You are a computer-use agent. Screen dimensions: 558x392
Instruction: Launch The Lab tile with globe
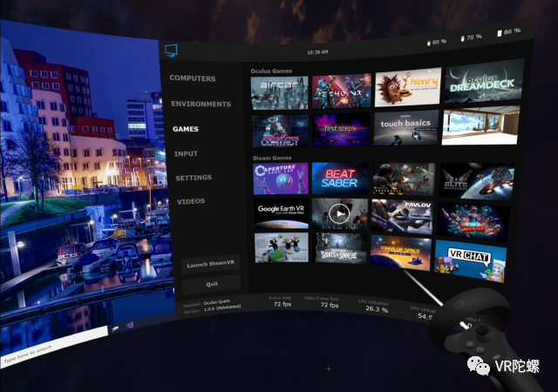point(282,248)
